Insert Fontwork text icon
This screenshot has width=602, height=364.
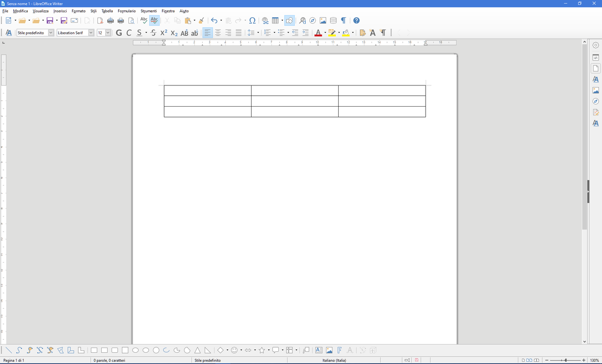point(340,350)
